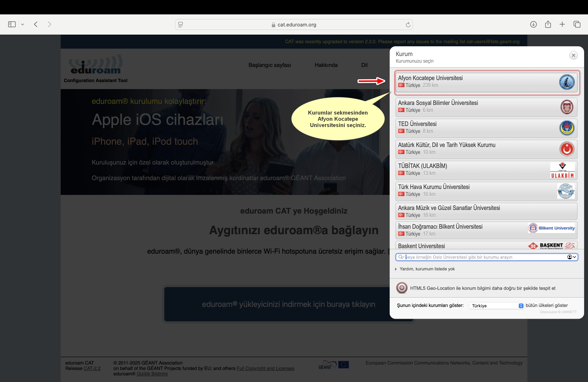
Task: Go back with the back arrow
Action: pos(36,24)
